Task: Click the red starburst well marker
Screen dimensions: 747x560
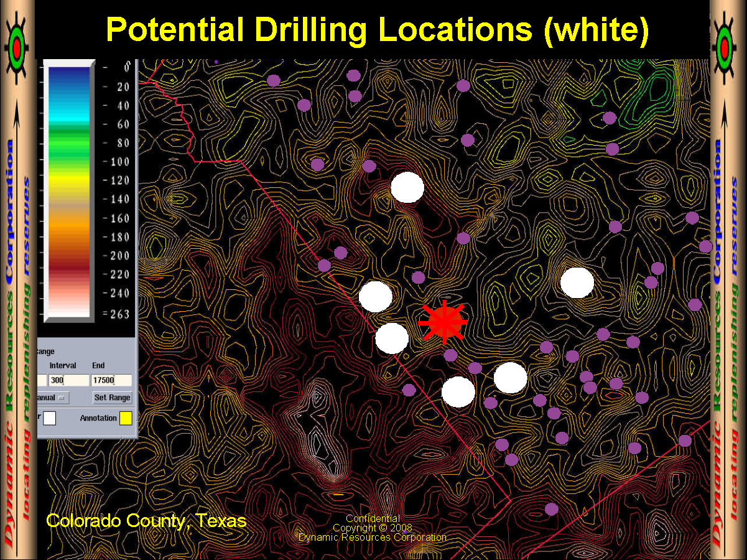Action: (443, 322)
